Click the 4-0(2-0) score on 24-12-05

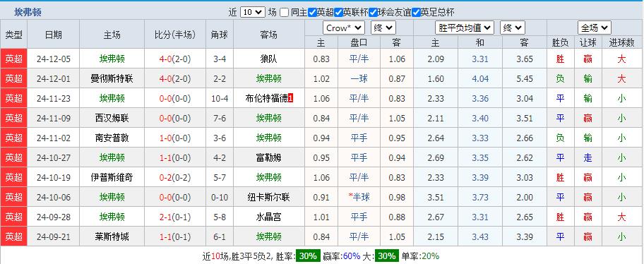point(175,59)
